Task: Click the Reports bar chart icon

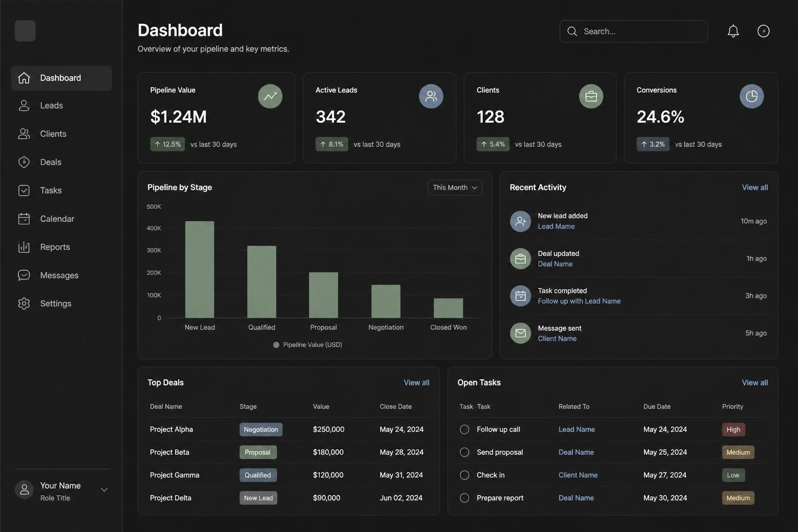Action: [x=24, y=247]
